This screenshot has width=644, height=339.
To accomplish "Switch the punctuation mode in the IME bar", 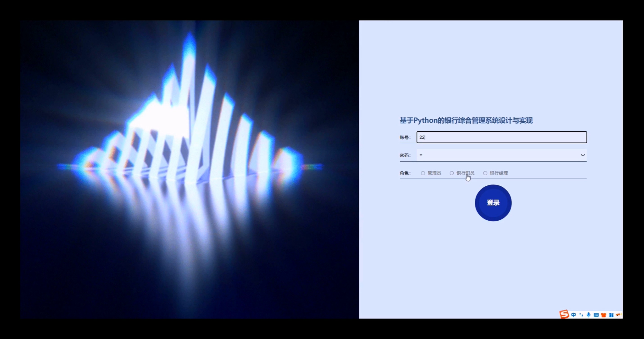I will 581,315.
